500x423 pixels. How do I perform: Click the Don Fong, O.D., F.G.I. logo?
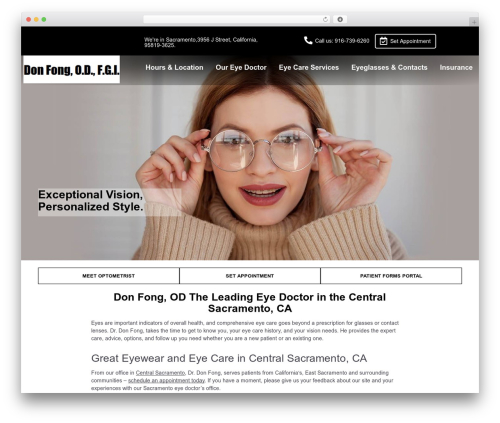click(x=72, y=69)
